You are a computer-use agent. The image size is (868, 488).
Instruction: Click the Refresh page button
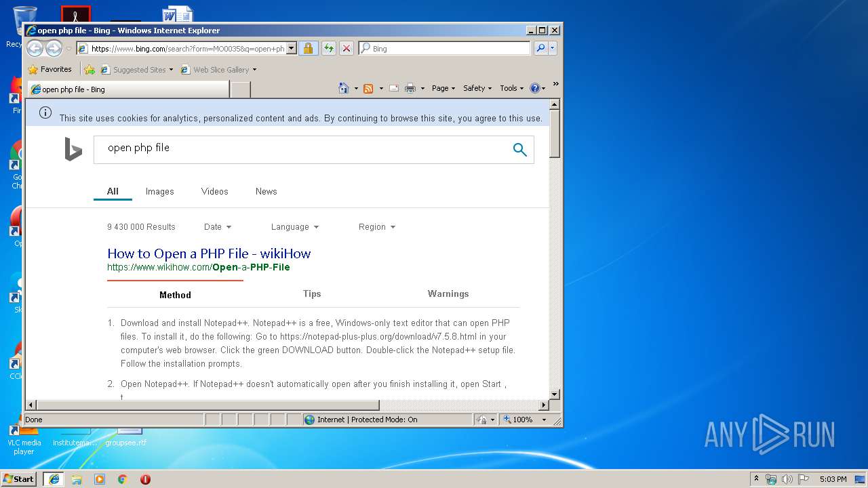point(328,48)
